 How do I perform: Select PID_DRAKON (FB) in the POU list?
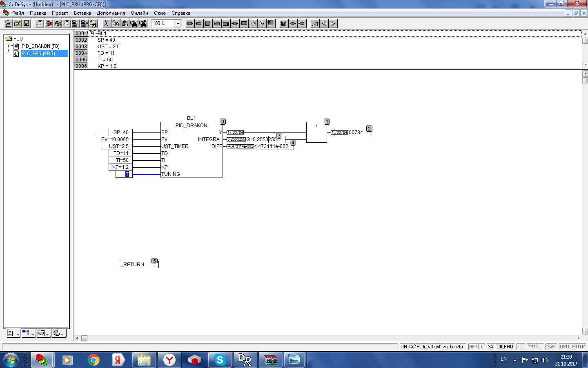(40, 46)
